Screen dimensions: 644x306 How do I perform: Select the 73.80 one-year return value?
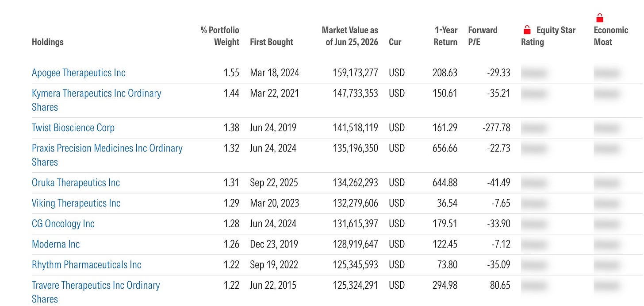(x=447, y=265)
